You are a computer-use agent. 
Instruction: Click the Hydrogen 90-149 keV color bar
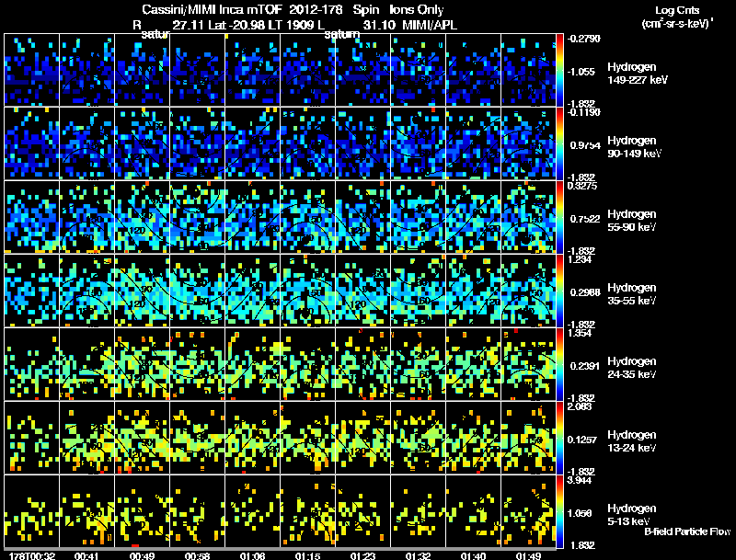click(x=560, y=143)
